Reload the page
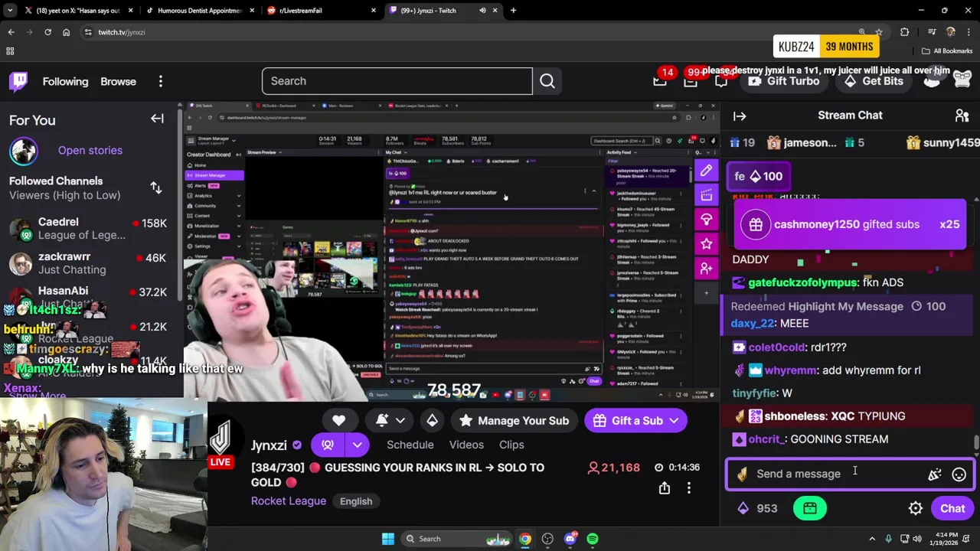 click(47, 32)
